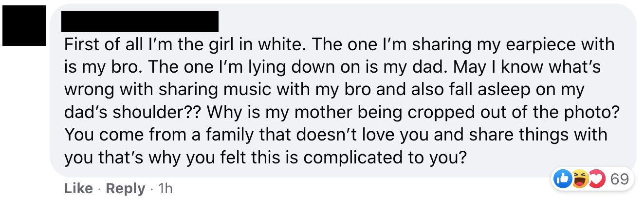Viewport: 644px width, 200px height.
Task: Open the reactions list showing 69
Action: (x=619, y=179)
